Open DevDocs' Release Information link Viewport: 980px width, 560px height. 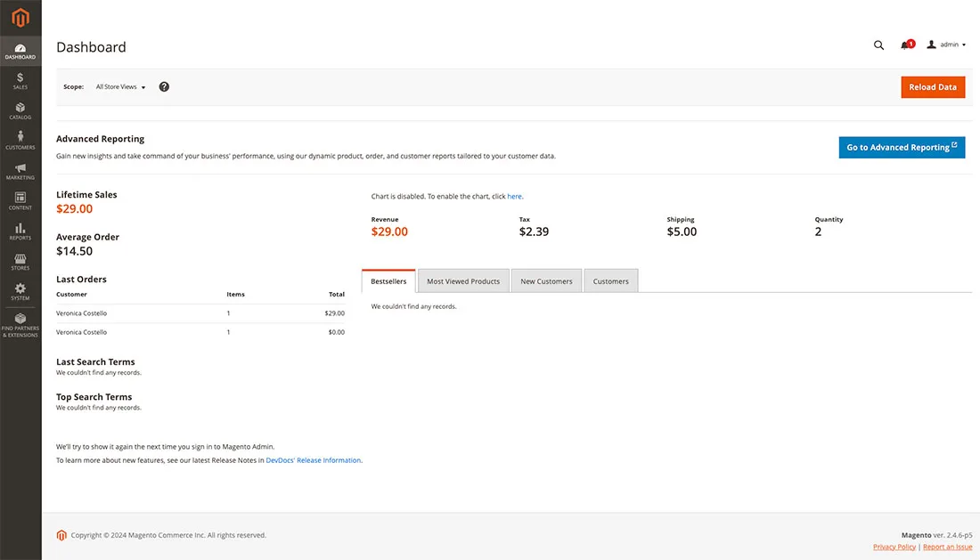pyautogui.click(x=313, y=460)
